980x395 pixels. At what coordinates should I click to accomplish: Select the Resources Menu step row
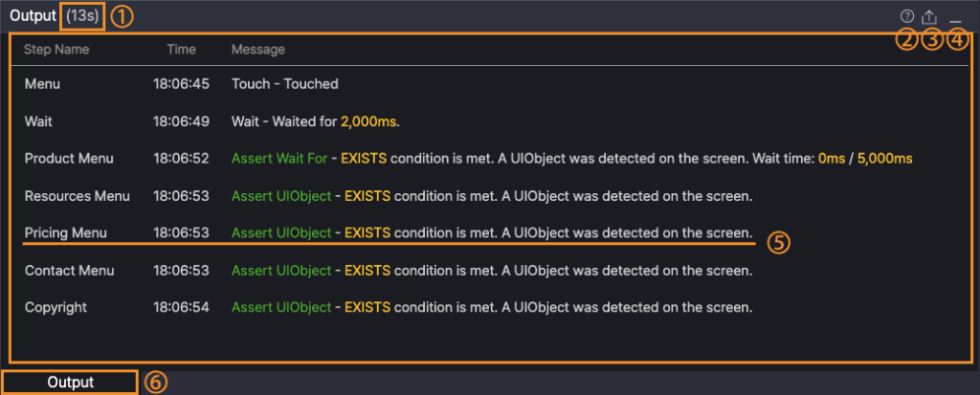[491, 196]
